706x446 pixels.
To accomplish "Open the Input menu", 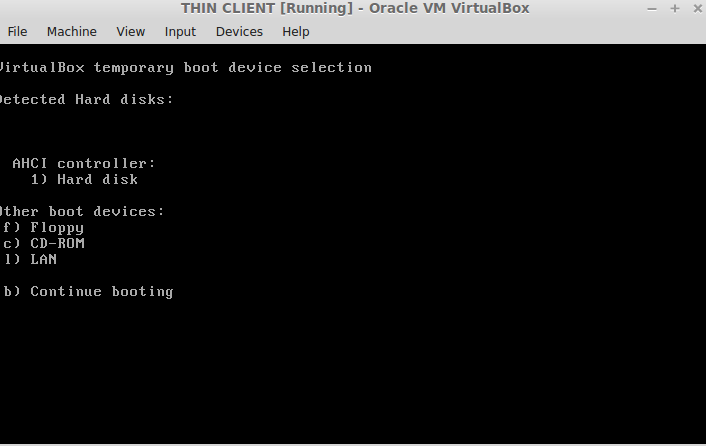I will pyautogui.click(x=180, y=32).
